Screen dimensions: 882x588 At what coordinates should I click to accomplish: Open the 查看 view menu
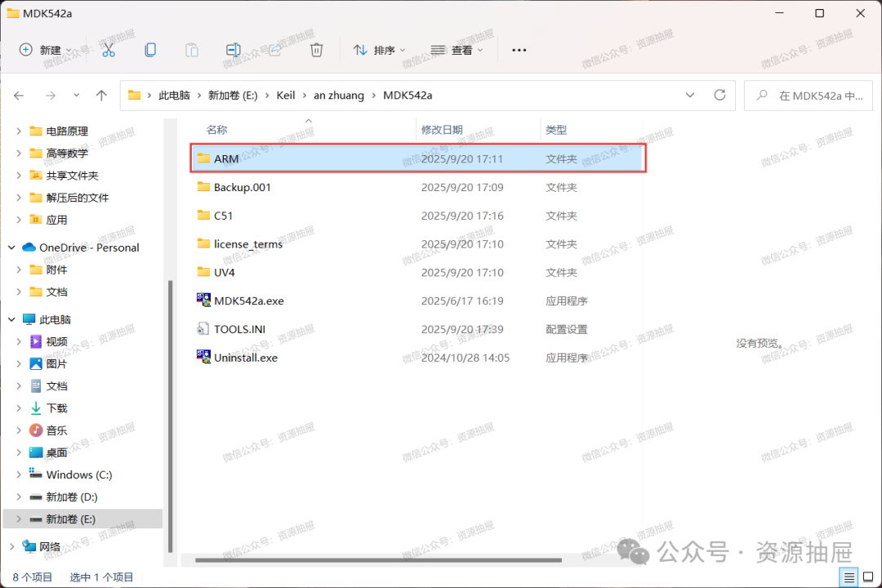click(457, 50)
